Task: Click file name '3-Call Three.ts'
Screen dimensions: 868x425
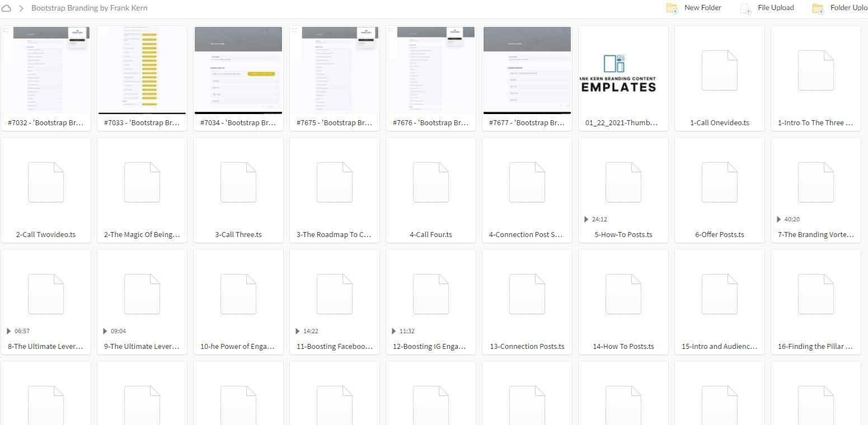Action: [x=238, y=234]
